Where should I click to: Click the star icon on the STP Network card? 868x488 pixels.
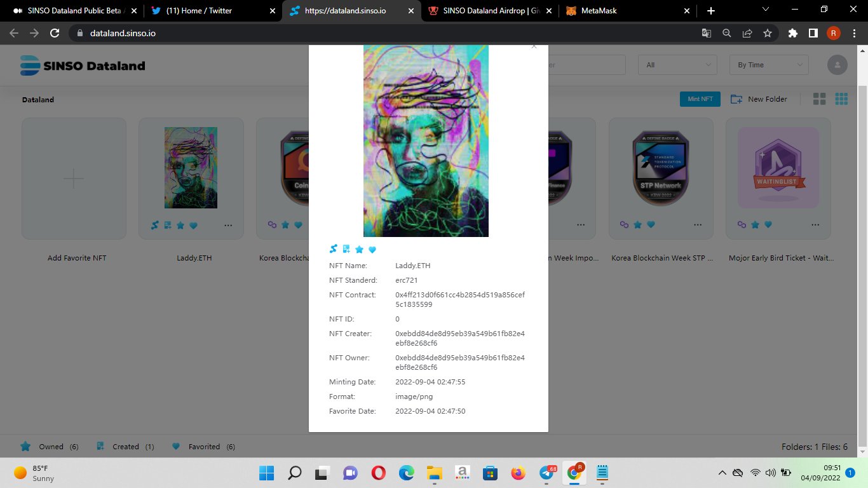tap(638, 225)
